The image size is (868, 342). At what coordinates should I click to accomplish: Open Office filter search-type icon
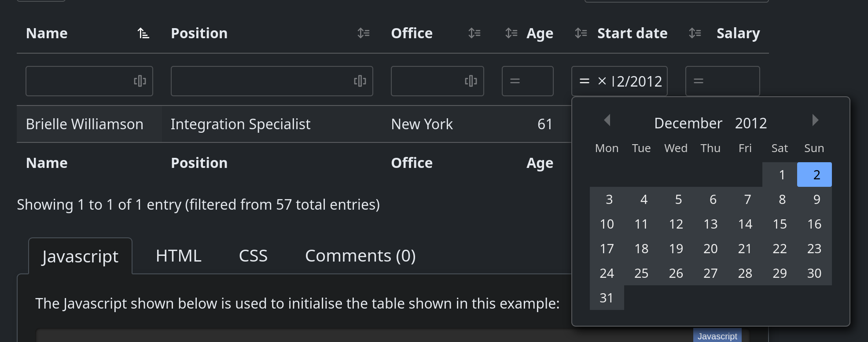(x=471, y=81)
